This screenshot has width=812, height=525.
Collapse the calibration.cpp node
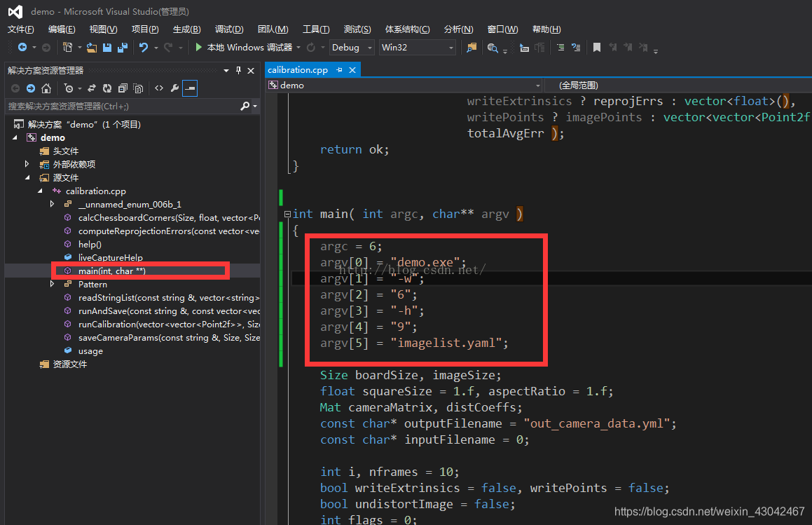pos(41,191)
